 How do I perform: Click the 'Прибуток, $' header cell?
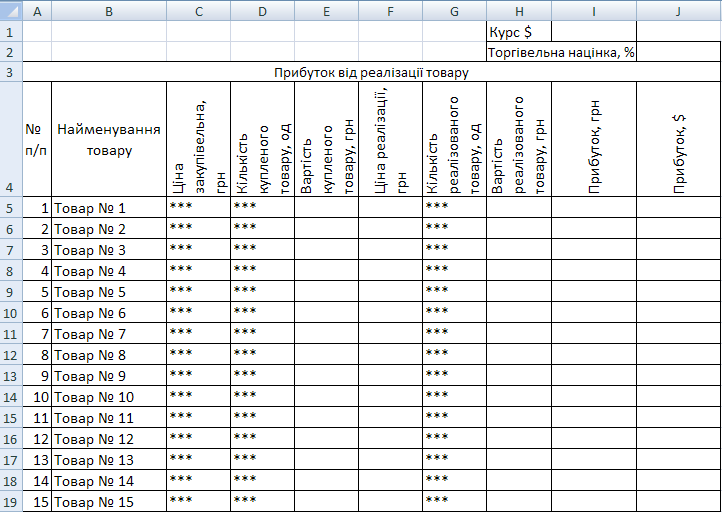coord(679,139)
